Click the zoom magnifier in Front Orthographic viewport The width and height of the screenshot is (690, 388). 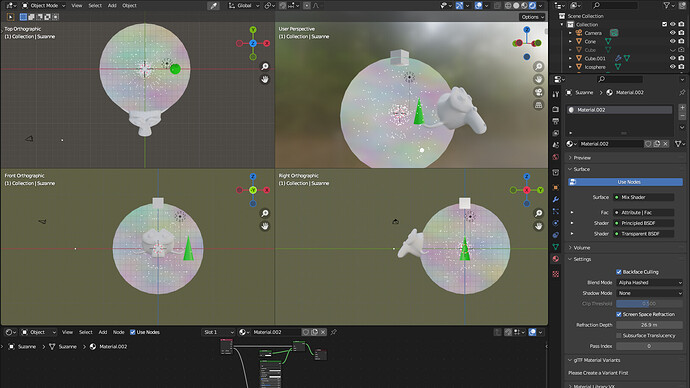point(265,213)
